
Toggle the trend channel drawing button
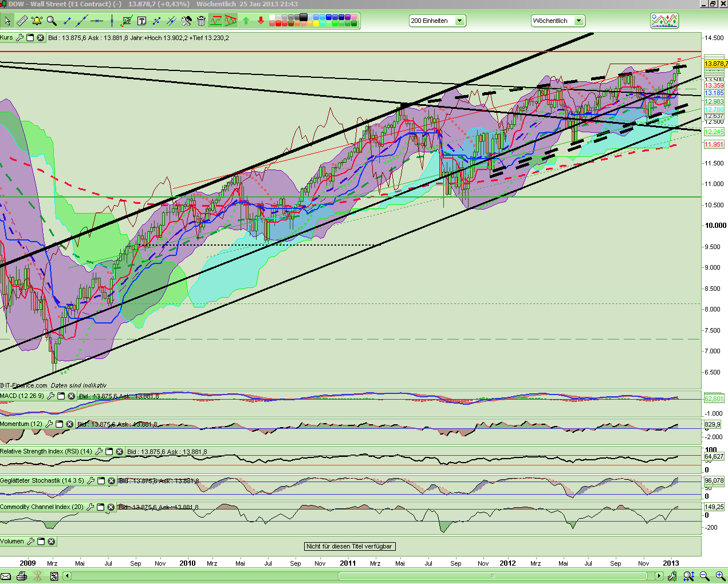click(x=216, y=21)
